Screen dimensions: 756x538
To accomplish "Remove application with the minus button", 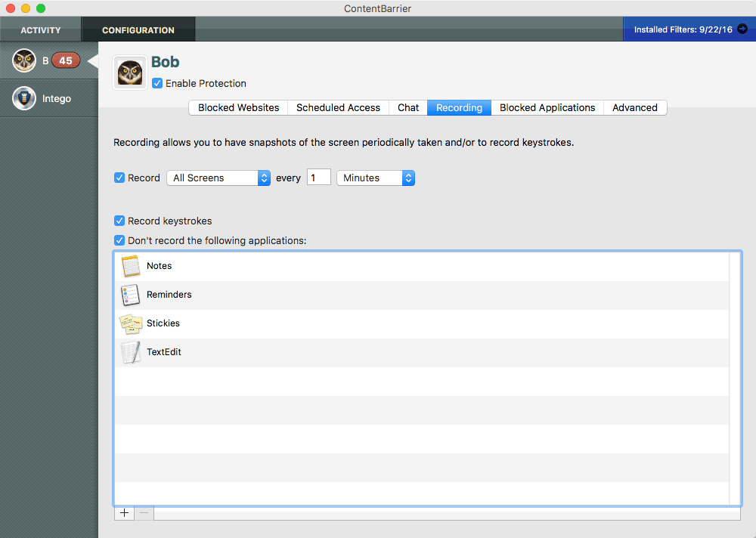I will [144, 513].
